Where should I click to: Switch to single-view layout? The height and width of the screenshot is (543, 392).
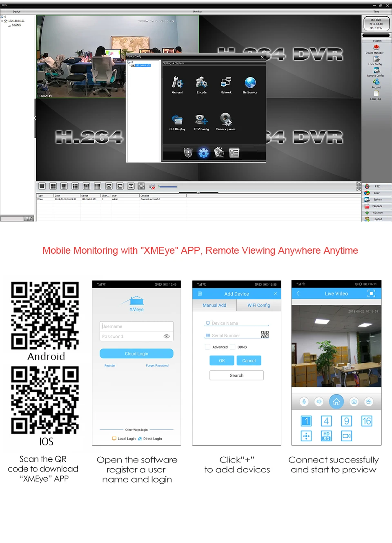point(42,186)
